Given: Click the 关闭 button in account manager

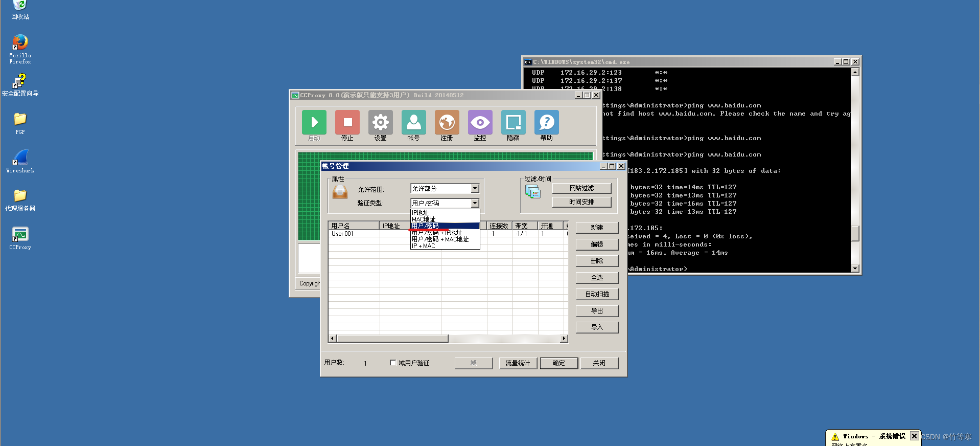Looking at the screenshot, I should 599,363.
